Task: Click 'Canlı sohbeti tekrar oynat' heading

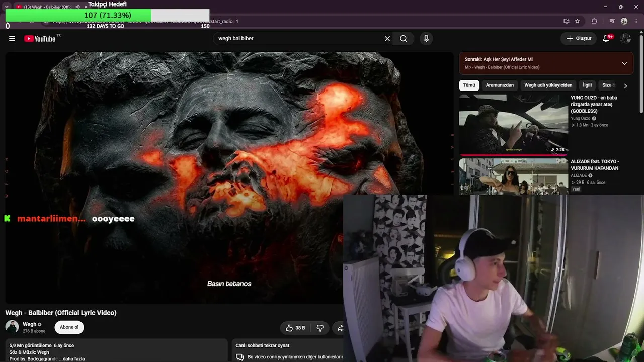Action: click(262, 345)
